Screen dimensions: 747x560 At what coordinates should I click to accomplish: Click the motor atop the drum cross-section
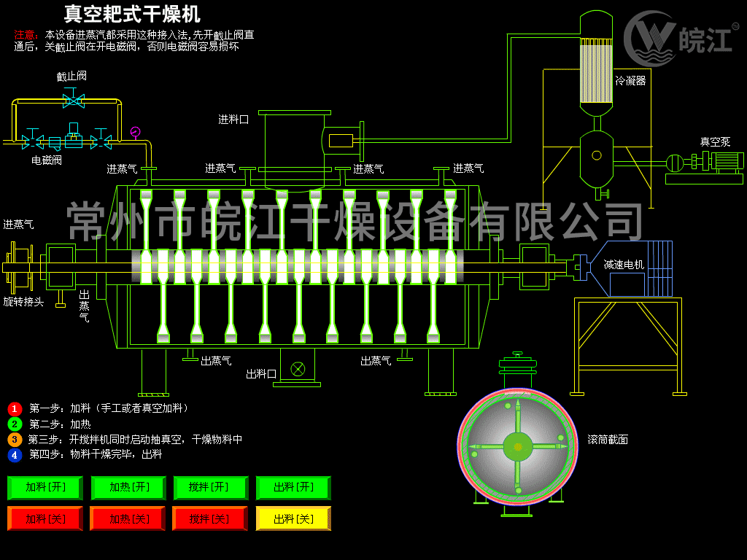coord(518,369)
